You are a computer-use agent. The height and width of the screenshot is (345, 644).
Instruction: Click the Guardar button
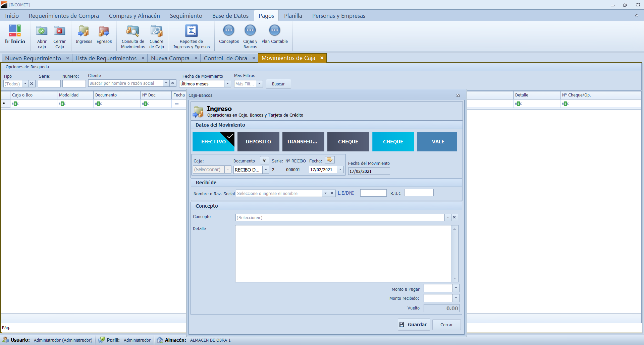coord(414,325)
